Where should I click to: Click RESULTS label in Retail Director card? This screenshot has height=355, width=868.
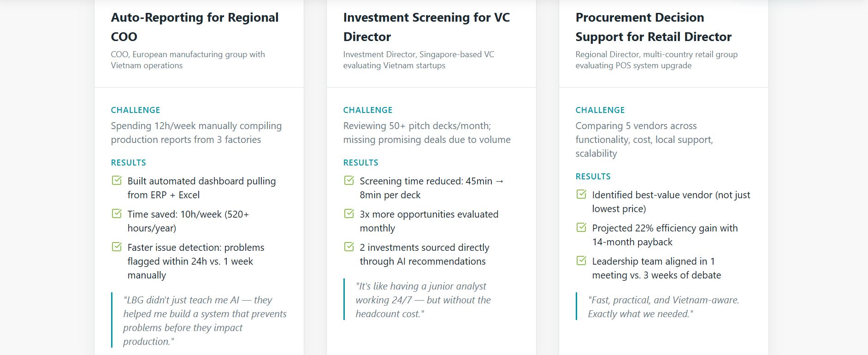[x=593, y=177]
